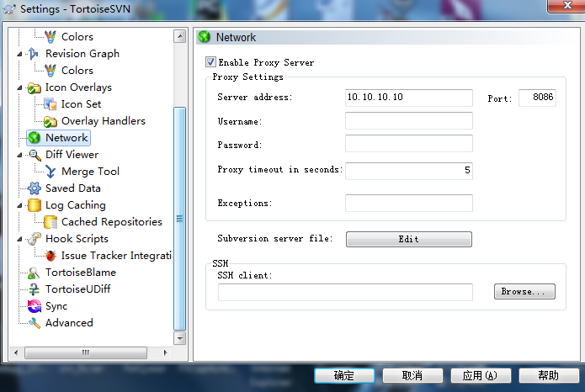This screenshot has width=585, height=392.
Task: Select Overlay Handlers in the tree
Action: [x=104, y=121]
